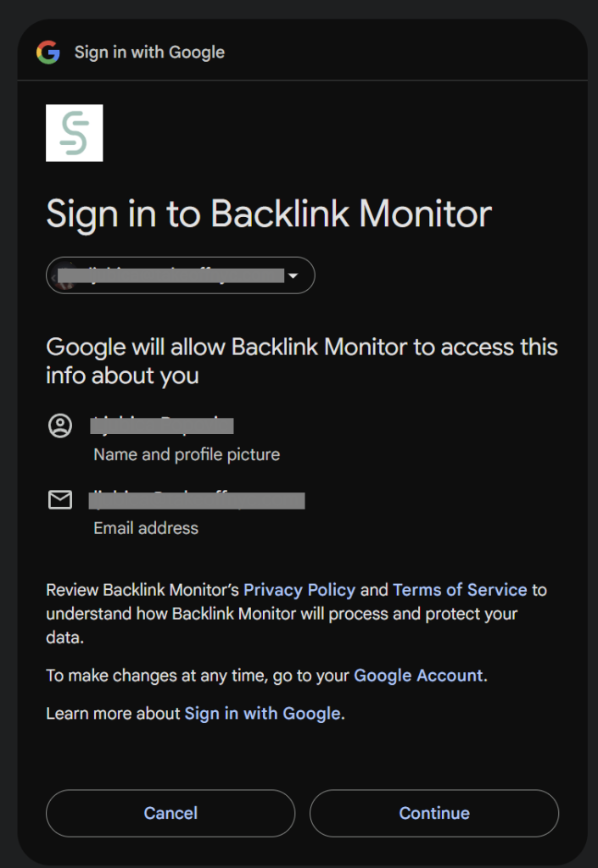Click the redacted email beside the envelope icon
Viewport: 598px width, 868px height.
pyautogui.click(x=197, y=500)
